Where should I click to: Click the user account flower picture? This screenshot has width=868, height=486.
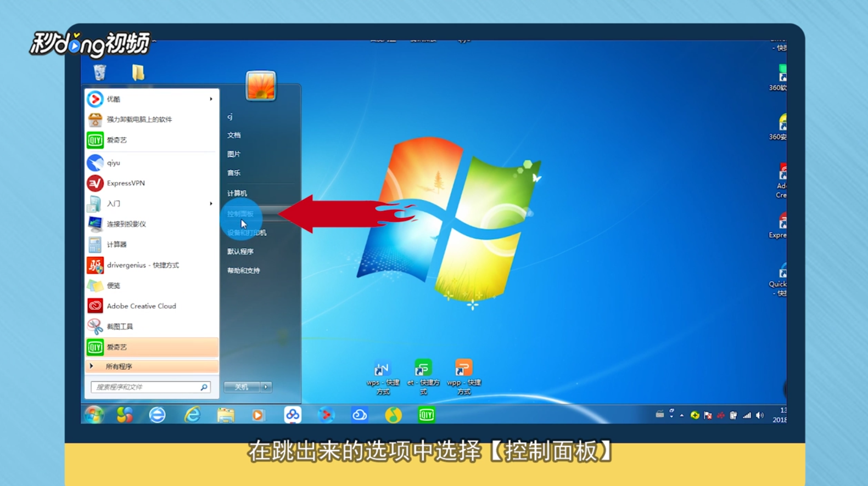click(261, 86)
